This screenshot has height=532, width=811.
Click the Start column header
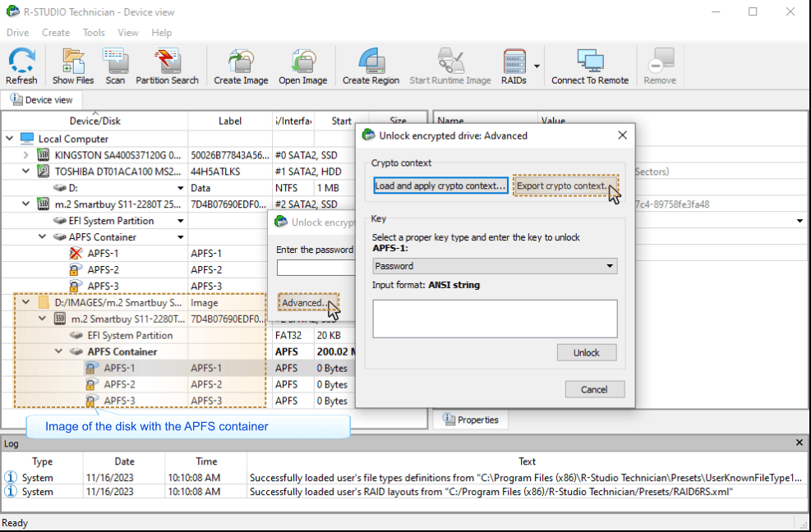pos(341,121)
